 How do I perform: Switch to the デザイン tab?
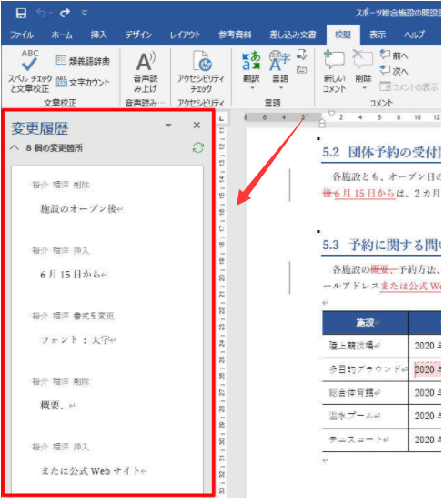(x=138, y=35)
